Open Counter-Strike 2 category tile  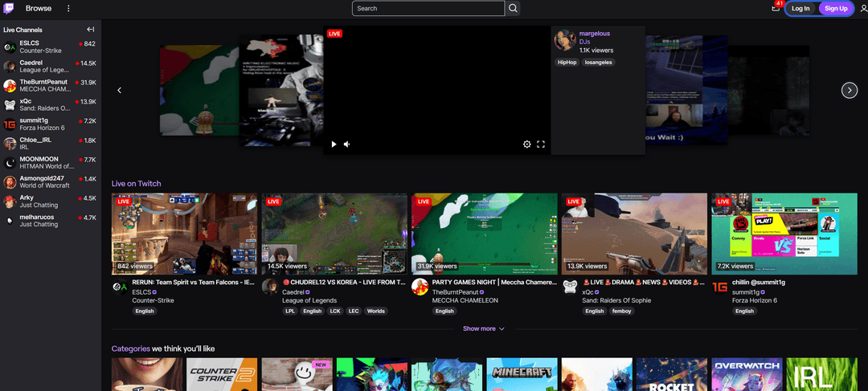[222, 374]
